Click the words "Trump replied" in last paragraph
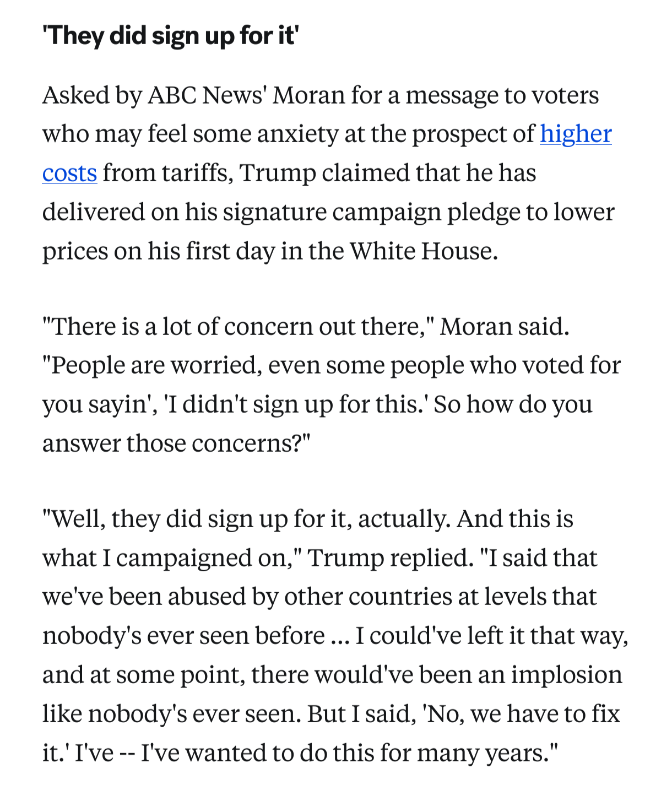 point(390,558)
